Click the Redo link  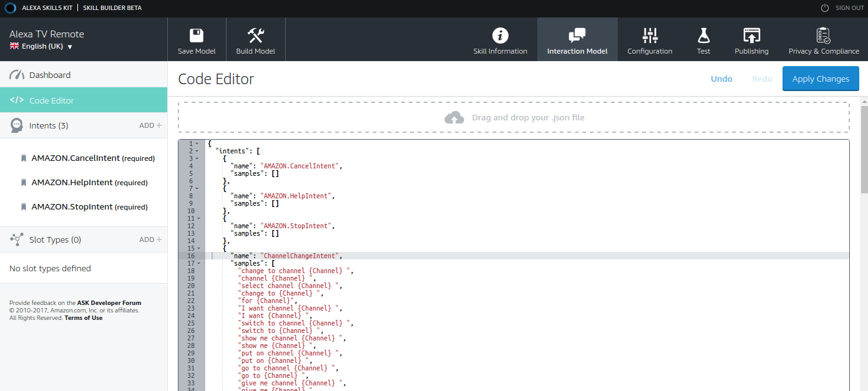pyautogui.click(x=762, y=79)
